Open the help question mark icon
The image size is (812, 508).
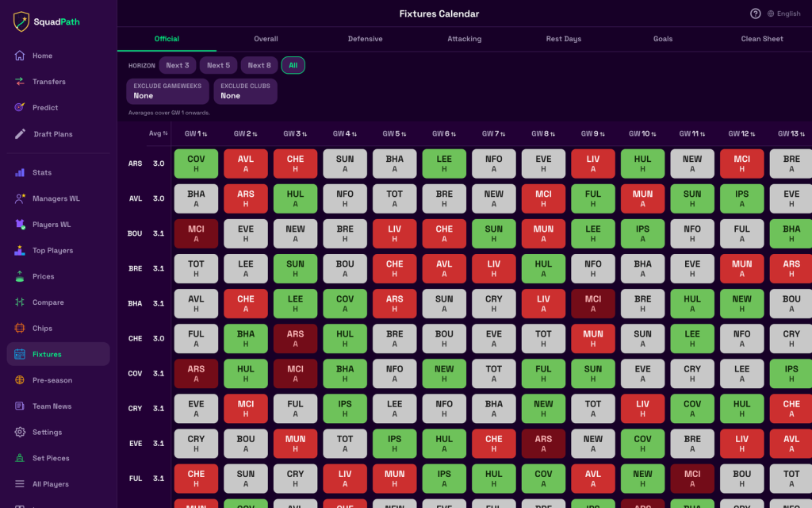756,14
